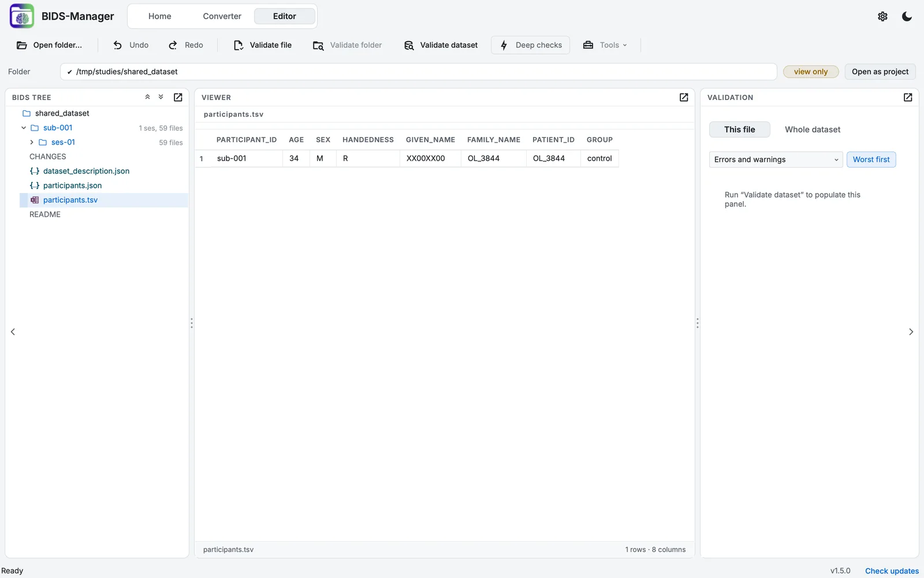
Task: Open the settings gear
Action: [882, 16]
